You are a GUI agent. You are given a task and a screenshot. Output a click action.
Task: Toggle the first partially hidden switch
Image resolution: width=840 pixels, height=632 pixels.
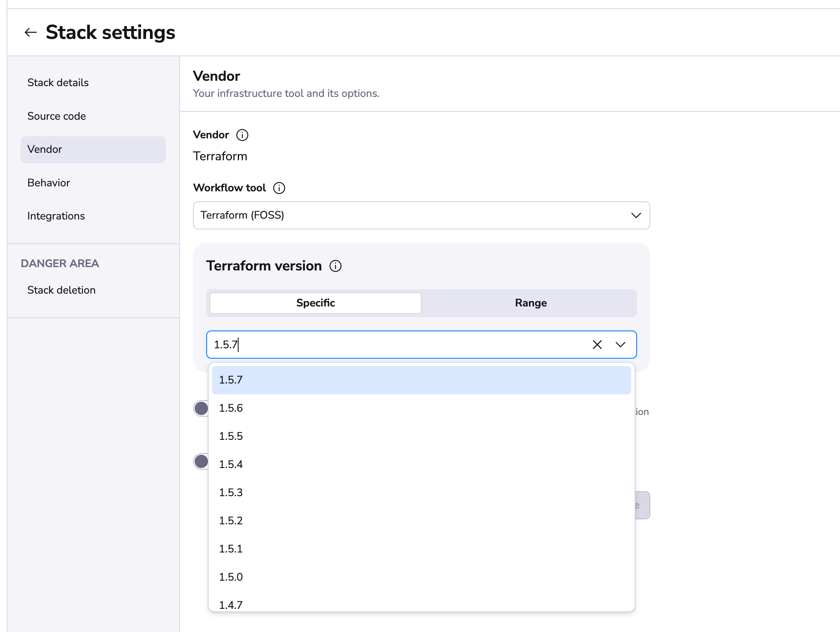(201, 408)
